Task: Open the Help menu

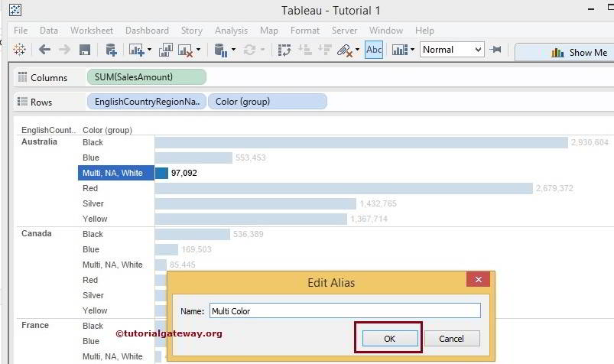Action: pyautogui.click(x=424, y=30)
